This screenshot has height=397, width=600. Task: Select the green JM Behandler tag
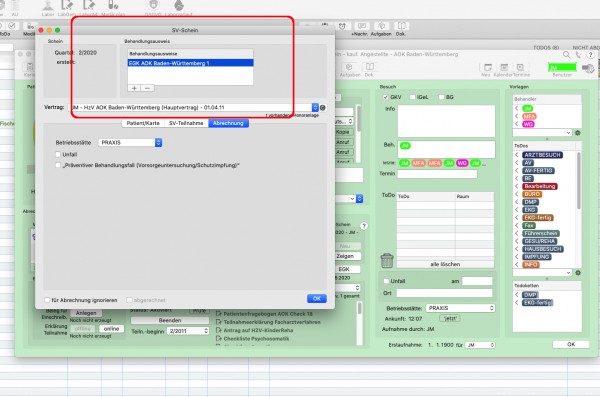pos(528,108)
